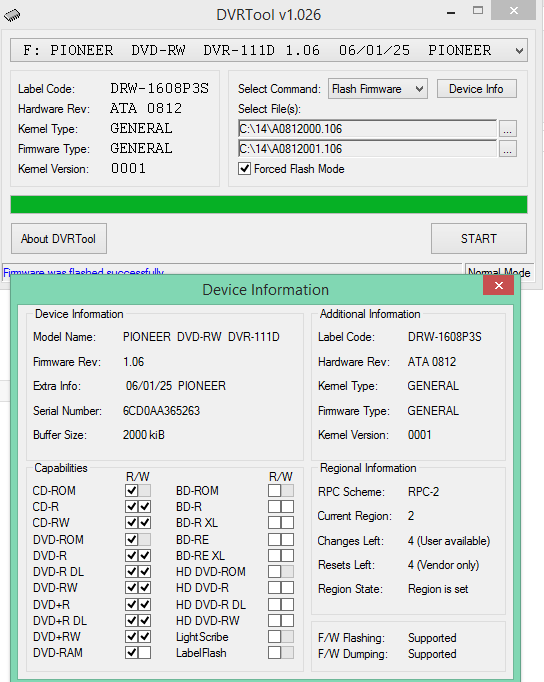Click the Kernel Version 0001 in main window

129,168
